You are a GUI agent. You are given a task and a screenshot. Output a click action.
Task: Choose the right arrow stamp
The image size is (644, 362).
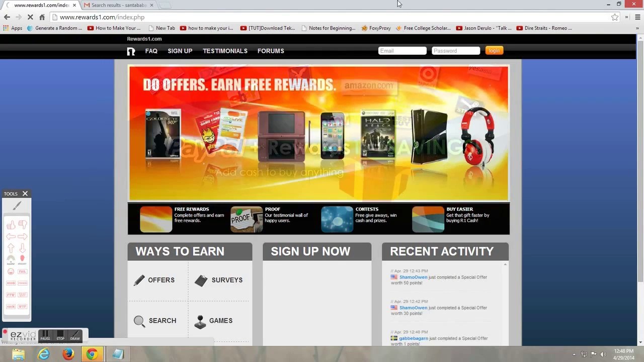click(x=23, y=236)
